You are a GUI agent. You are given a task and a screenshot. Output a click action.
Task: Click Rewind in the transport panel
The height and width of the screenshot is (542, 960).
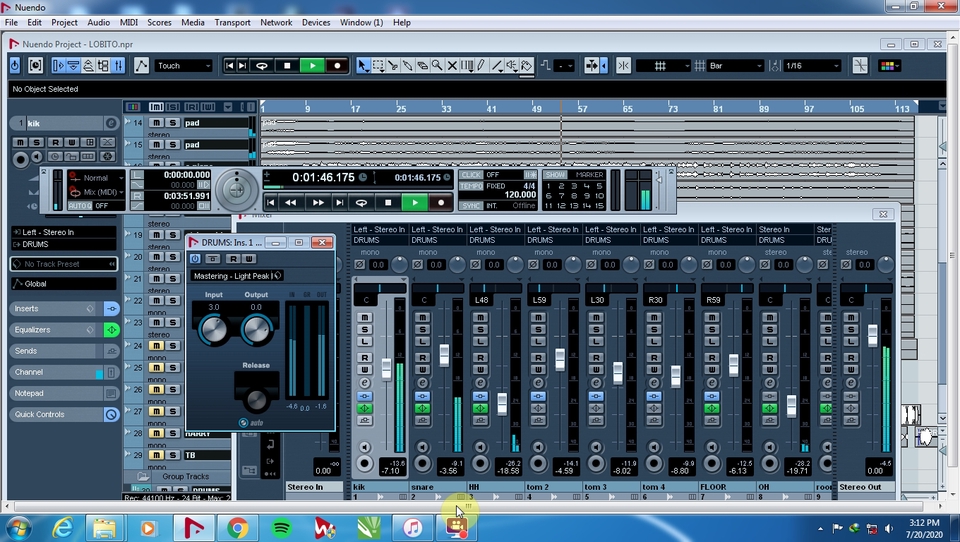tap(291, 202)
